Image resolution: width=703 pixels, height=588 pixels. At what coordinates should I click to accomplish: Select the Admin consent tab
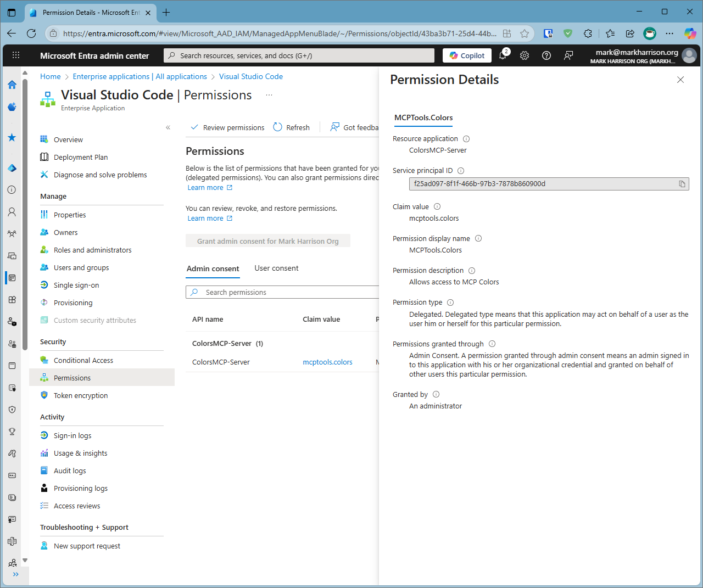[213, 268]
